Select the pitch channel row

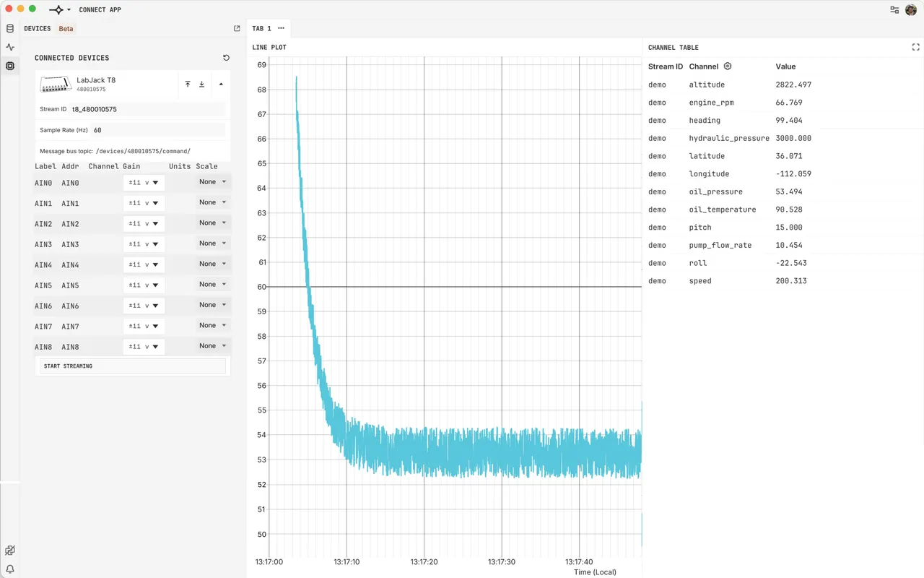click(x=783, y=228)
